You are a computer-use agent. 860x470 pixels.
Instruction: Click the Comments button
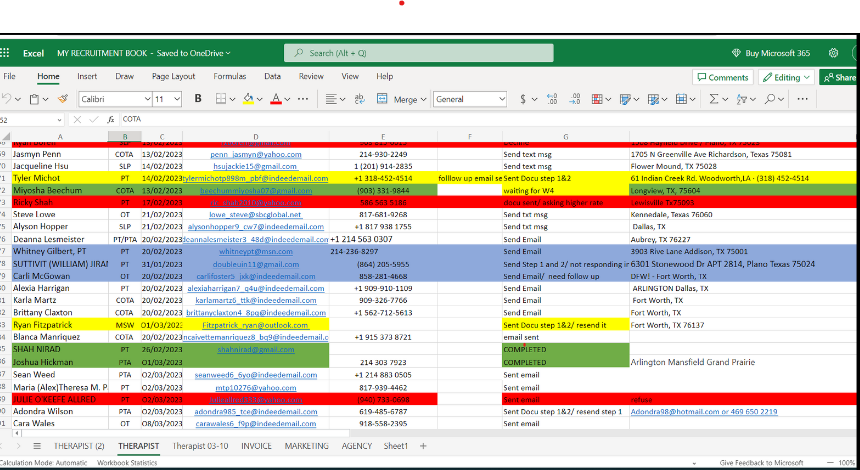723,77
